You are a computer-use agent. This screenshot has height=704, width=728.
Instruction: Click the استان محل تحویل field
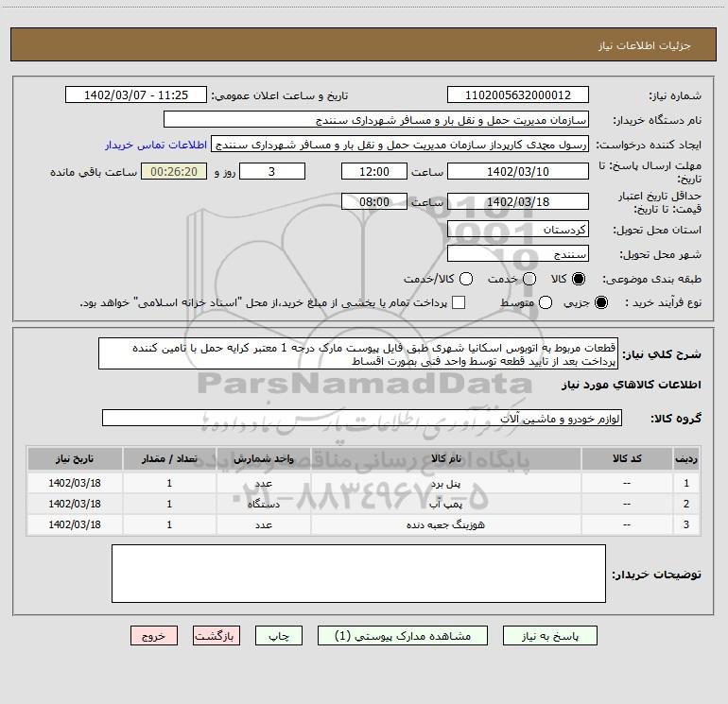click(516, 230)
